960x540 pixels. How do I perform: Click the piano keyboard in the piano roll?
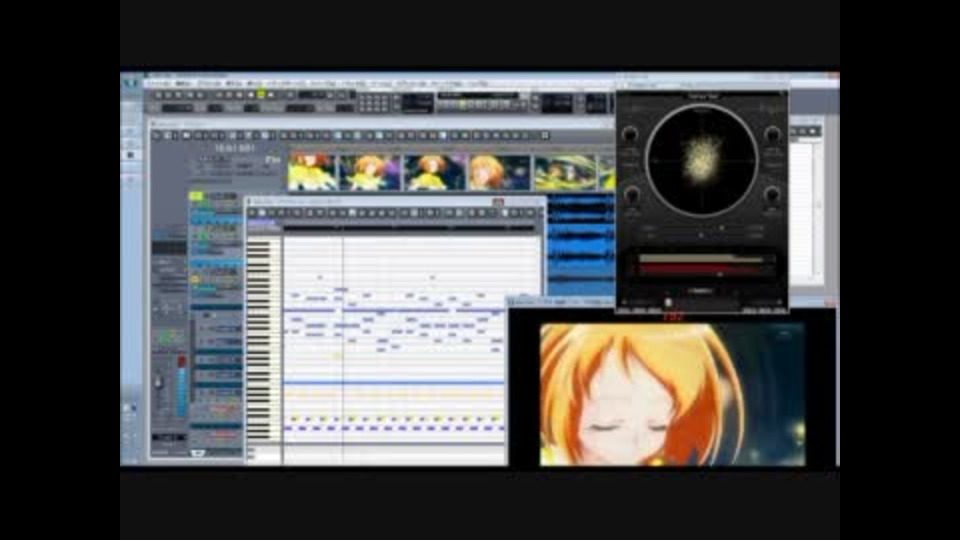click(264, 339)
